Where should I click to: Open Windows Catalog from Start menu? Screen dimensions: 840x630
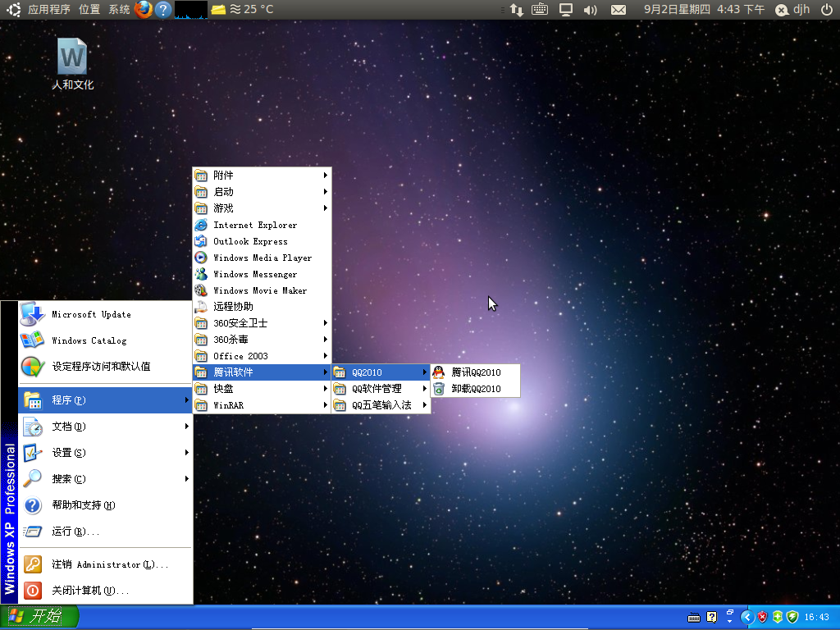(105, 340)
